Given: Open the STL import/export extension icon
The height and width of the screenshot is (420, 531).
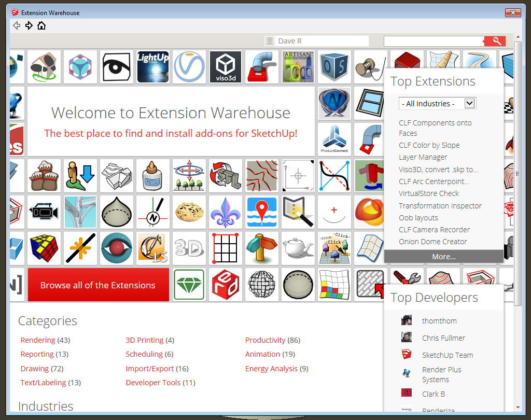Looking at the screenshot, I should [226, 176].
